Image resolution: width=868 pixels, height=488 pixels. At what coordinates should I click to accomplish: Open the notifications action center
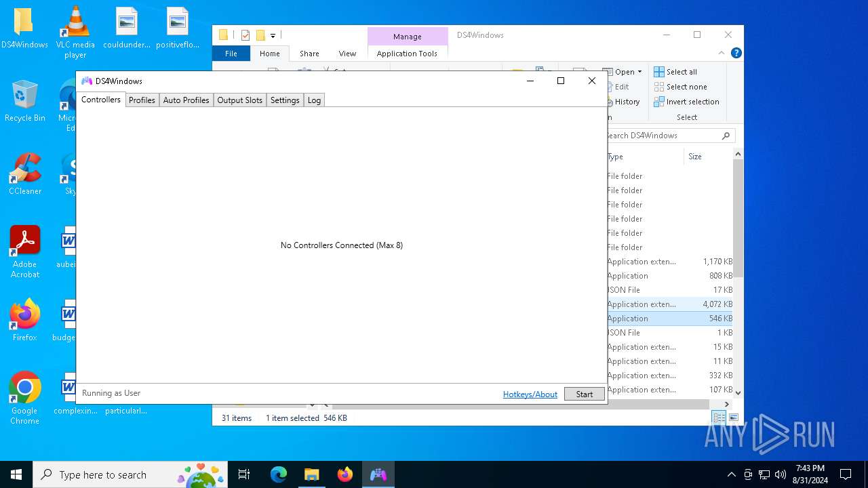[x=846, y=474]
